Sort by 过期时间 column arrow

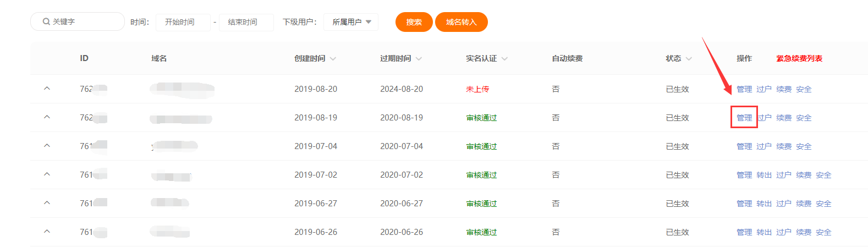(419, 59)
